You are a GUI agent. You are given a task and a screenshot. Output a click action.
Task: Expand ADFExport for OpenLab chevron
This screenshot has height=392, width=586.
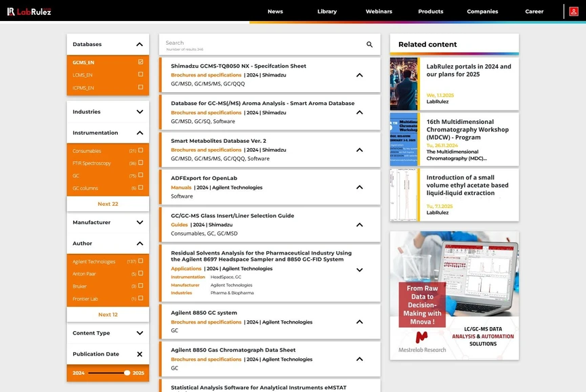pos(360,187)
